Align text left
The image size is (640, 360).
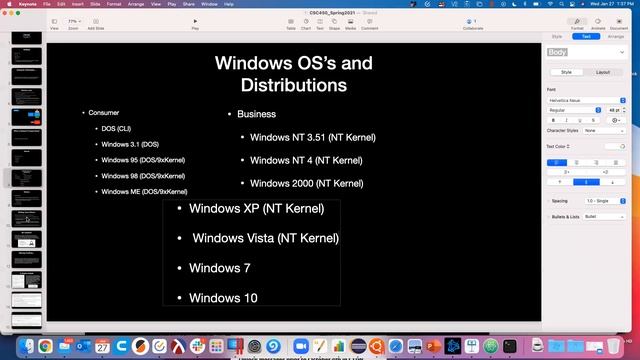coord(557,162)
